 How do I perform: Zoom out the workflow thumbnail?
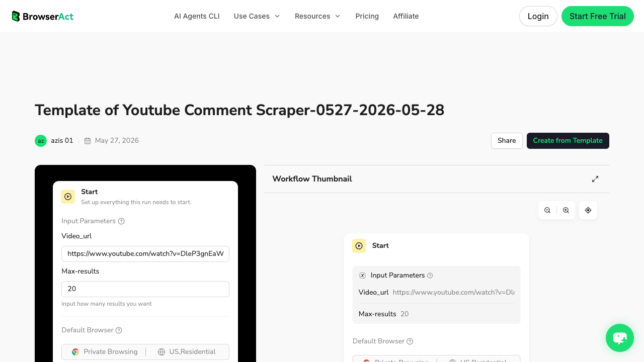[547, 210]
